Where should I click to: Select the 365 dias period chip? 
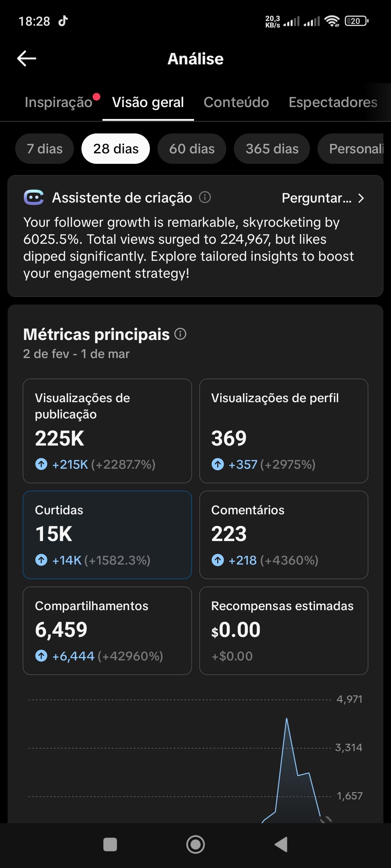pos(272,149)
